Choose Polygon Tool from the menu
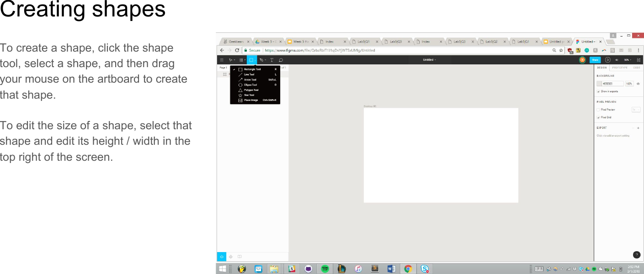The height and width of the screenshot is (274, 644). pyautogui.click(x=255, y=90)
